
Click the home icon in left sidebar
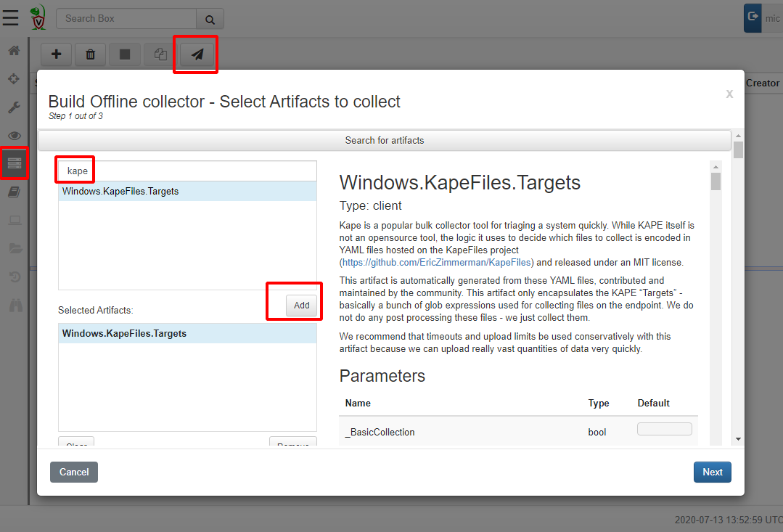coord(14,51)
